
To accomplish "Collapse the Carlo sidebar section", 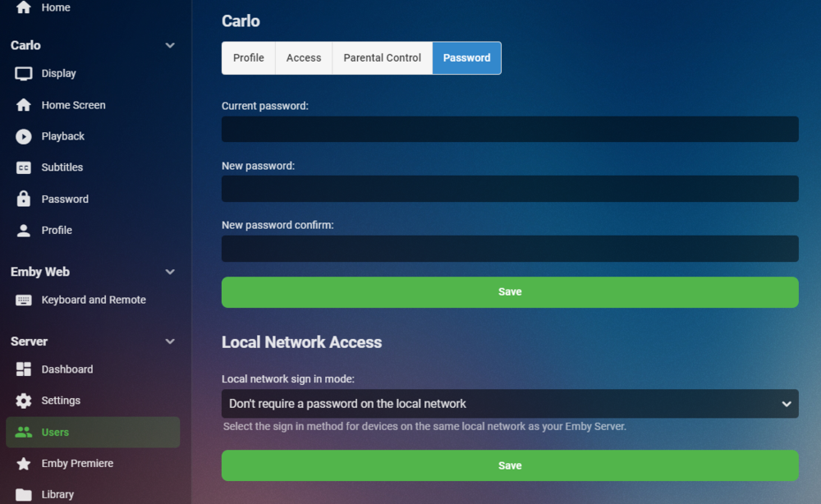I will [170, 46].
